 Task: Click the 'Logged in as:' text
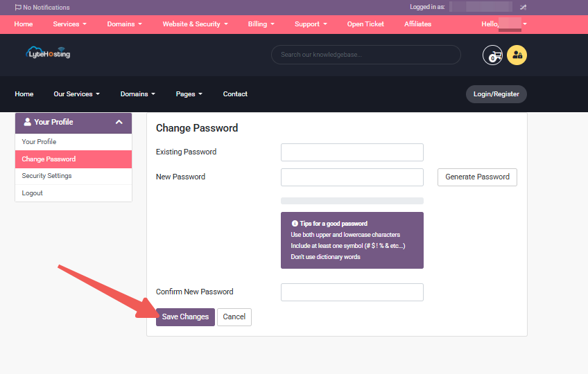(x=427, y=7)
